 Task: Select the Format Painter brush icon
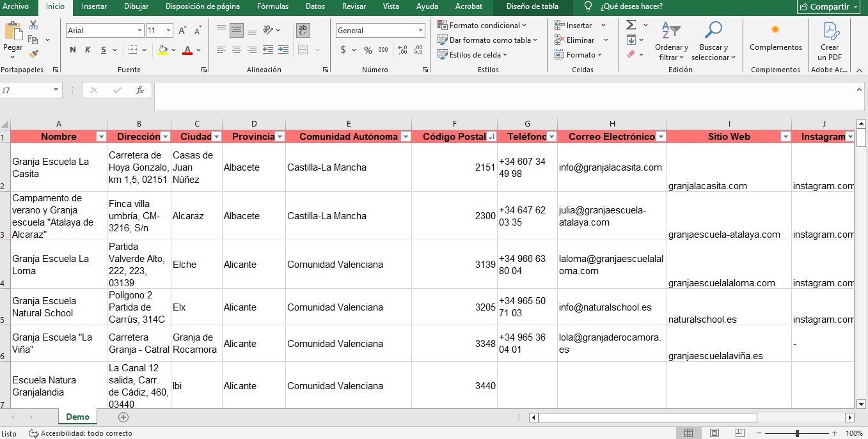tap(33, 54)
